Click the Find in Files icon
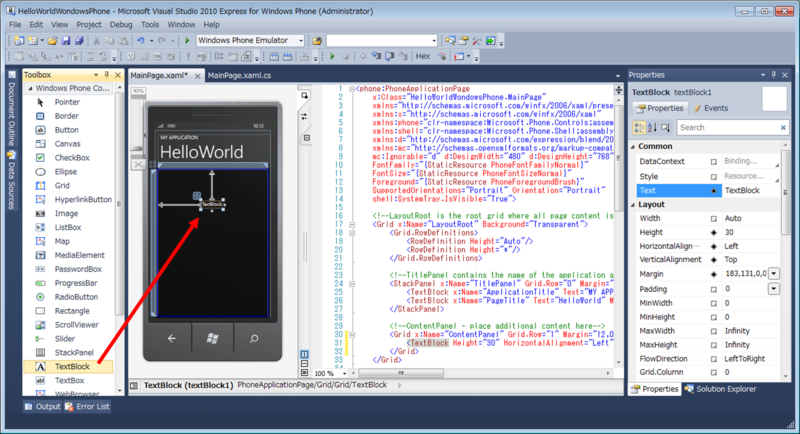Screen dimensions: 800x434 point(317,40)
